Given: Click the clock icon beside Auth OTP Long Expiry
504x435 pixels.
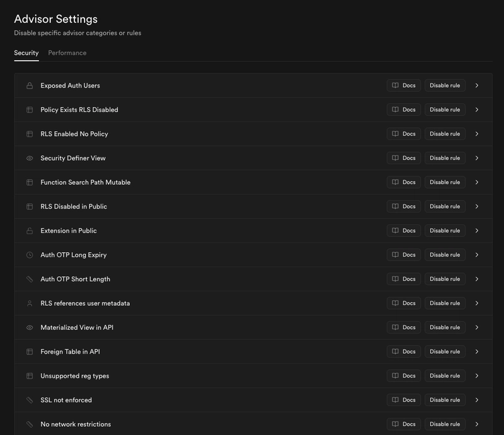Looking at the screenshot, I should click(x=30, y=255).
